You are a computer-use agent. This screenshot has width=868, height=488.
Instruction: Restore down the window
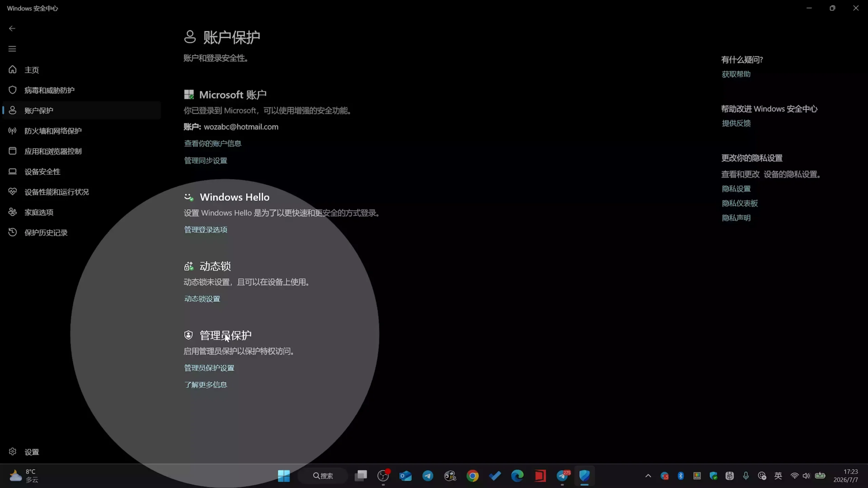coord(832,8)
